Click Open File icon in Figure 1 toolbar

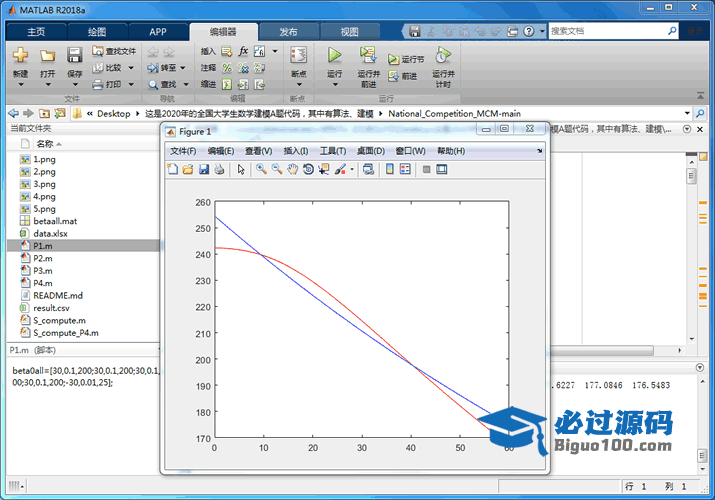click(188, 170)
